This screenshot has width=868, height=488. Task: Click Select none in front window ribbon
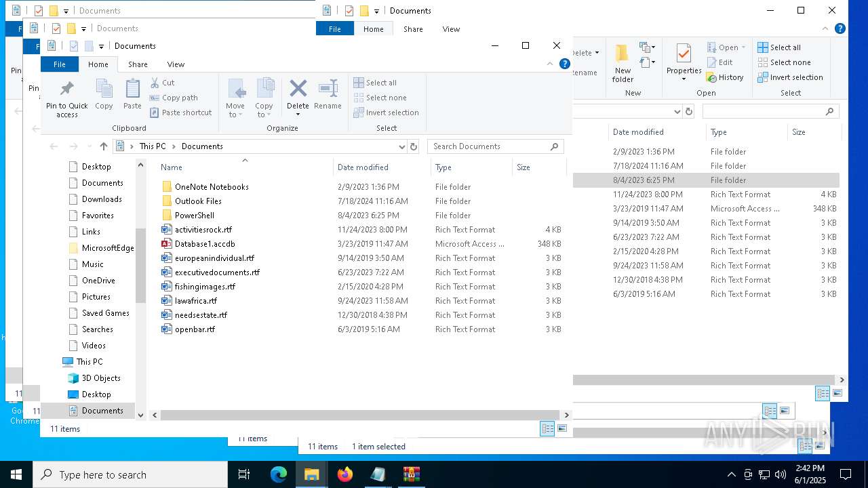click(380, 98)
